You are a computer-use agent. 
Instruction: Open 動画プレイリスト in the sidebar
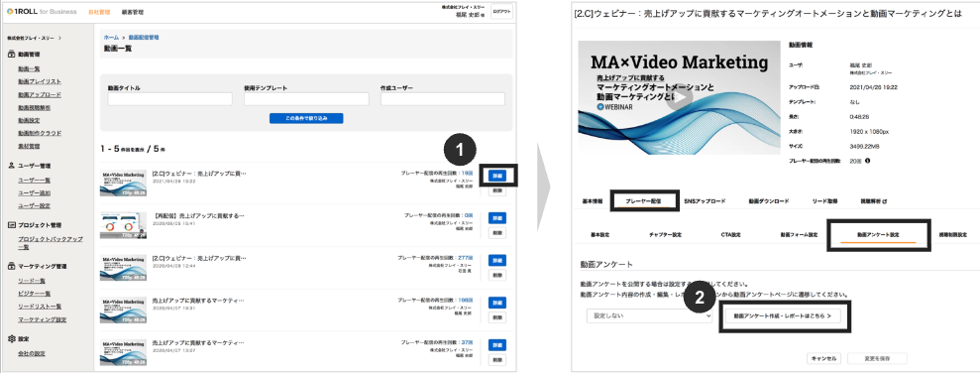coord(40,81)
